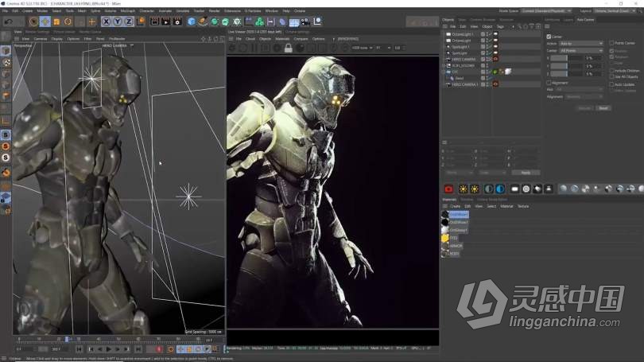Image resolution: width=644 pixels, height=362 pixels.
Task: Toggle the Alignment checkbox
Action: [x=549, y=83]
